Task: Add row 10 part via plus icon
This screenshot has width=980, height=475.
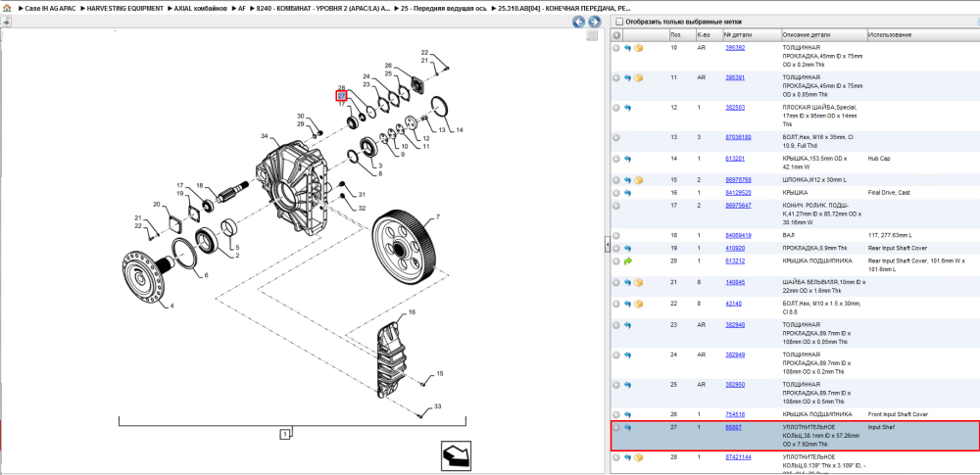Action: tap(616, 48)
